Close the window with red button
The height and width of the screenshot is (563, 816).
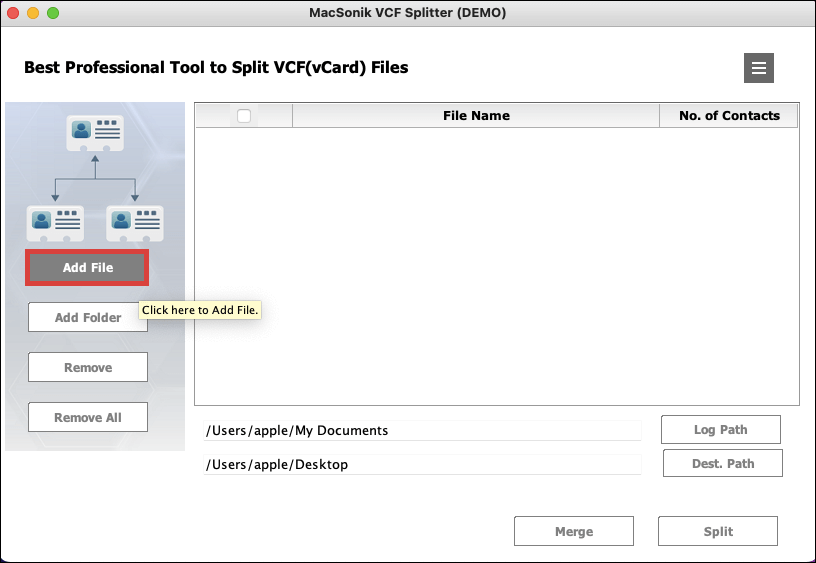pos(13,13)
